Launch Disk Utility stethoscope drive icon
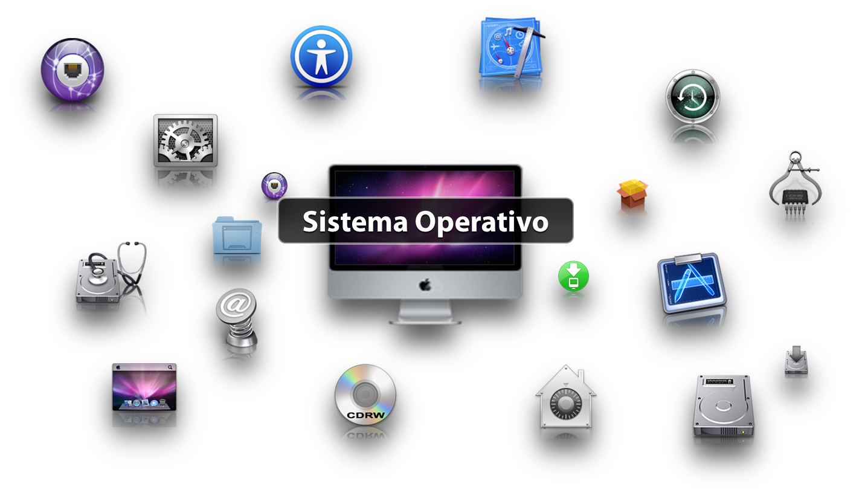Image resolution: width=868 pixels, height=504 pixels. pyautogui.click(x=112, y=274)
